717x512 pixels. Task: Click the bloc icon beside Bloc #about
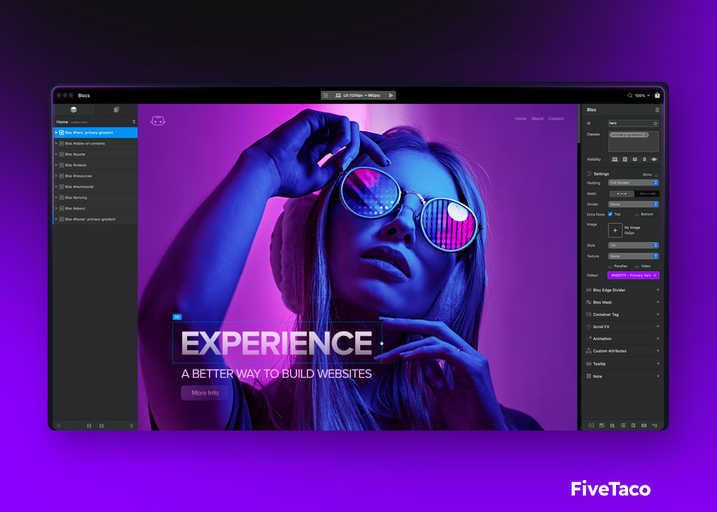[x=62, y=208]
